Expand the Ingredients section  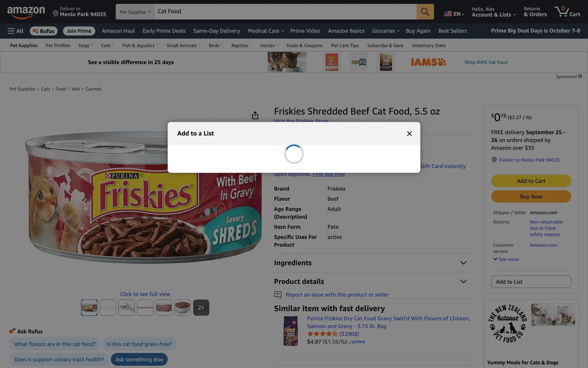click(463, 263)
